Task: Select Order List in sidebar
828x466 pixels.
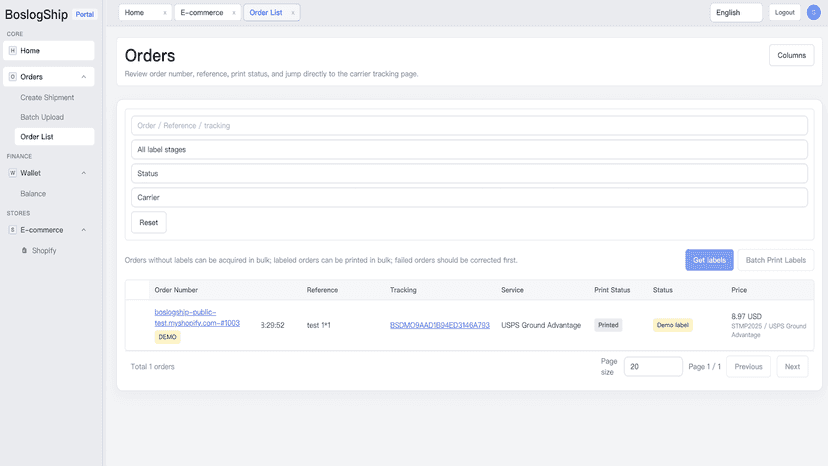Action: [x=54, y=136]
